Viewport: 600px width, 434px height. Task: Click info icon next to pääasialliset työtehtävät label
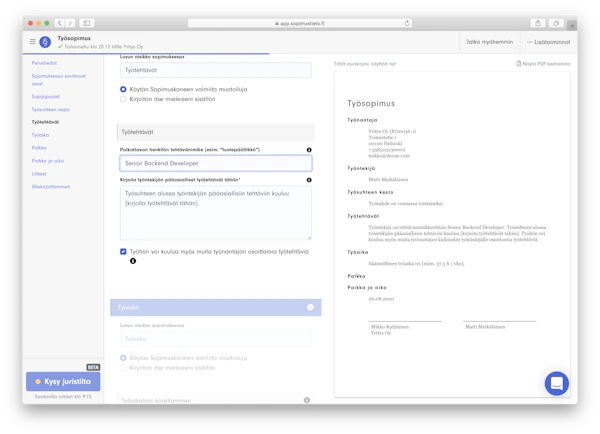point(309,180)
